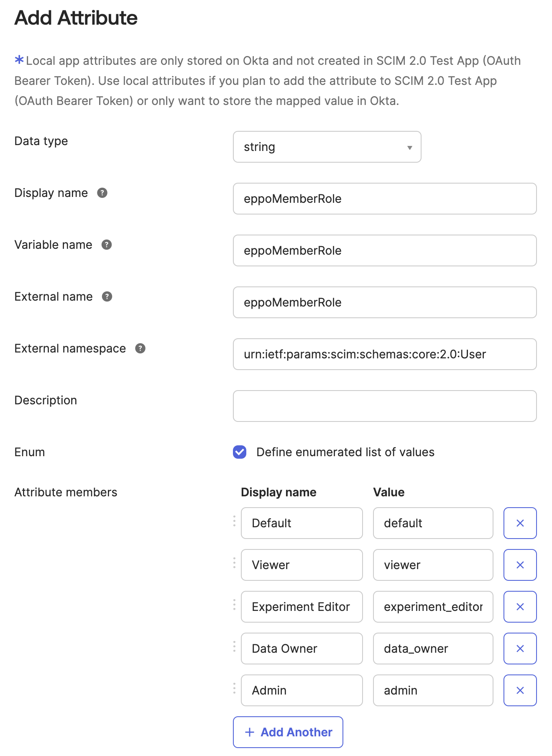552x756 pixels.
Task: Click the empty Description field
Action: [x=385, y=406]
